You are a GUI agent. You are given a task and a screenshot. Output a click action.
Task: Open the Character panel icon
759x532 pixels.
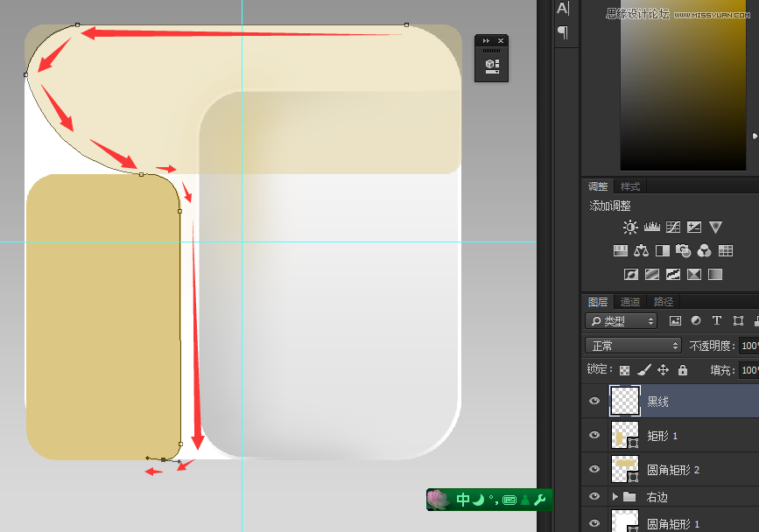563,8
